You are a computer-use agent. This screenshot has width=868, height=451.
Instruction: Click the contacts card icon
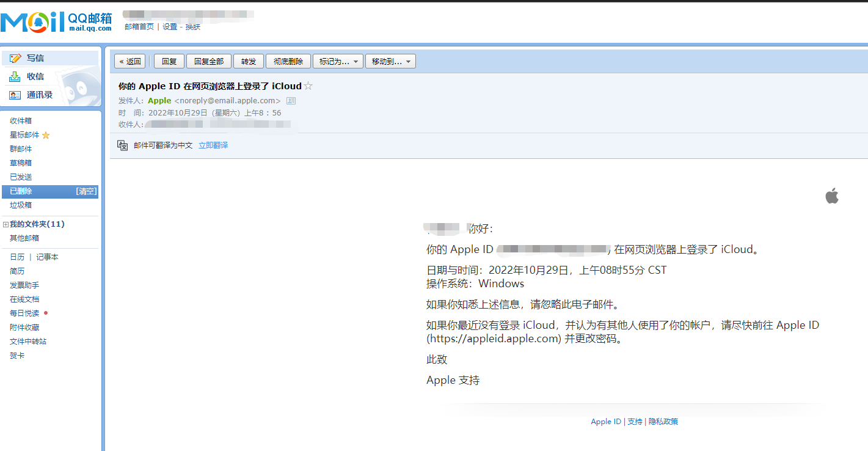click(15, 95)
